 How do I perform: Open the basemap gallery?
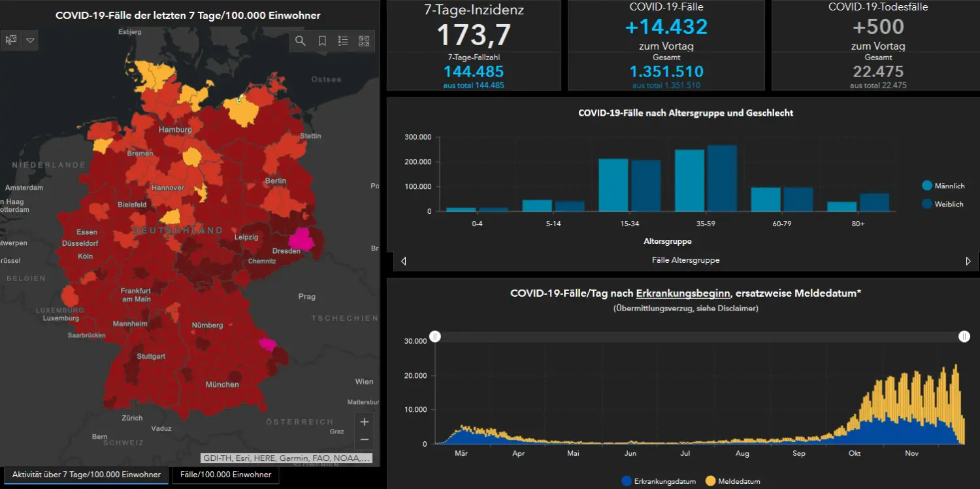364,41
